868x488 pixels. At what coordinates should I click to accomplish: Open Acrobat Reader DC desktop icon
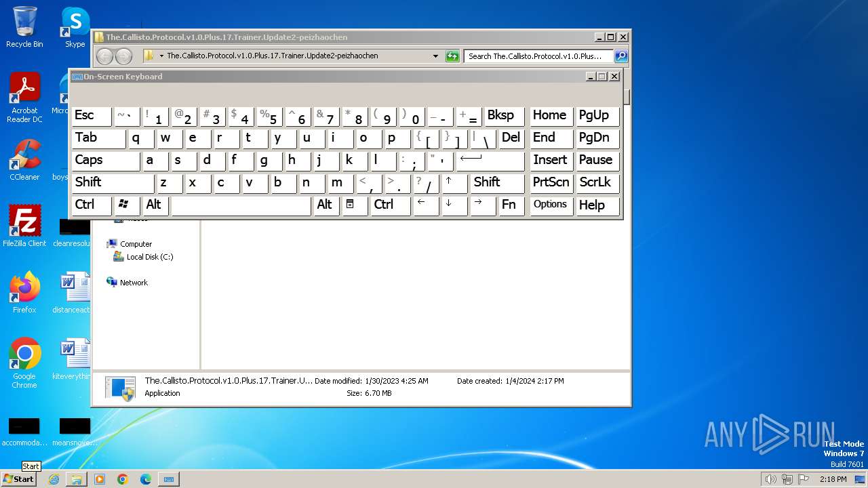click(24, 98)
